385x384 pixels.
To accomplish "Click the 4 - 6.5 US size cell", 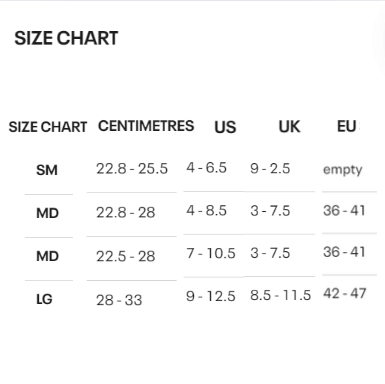I will click(206, 168).
